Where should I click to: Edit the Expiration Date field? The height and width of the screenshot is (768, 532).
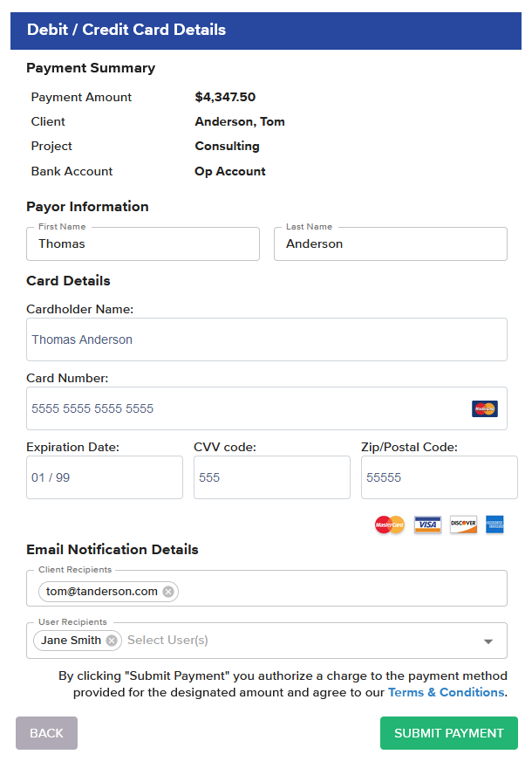(105, 477)
